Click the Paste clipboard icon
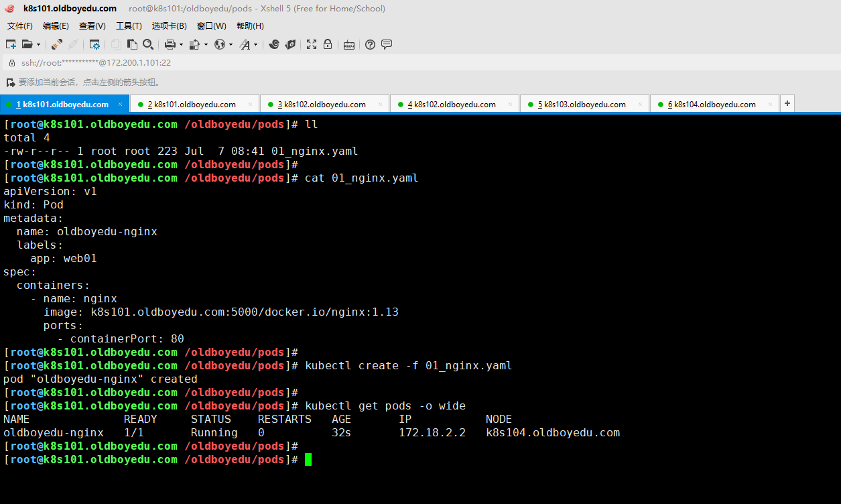 tap(132, 45)
